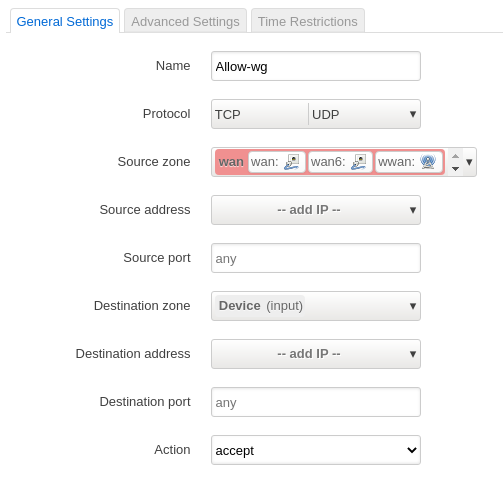
Task: Click the Source port label
Action: pyautogui.click(x=157, y=258)
